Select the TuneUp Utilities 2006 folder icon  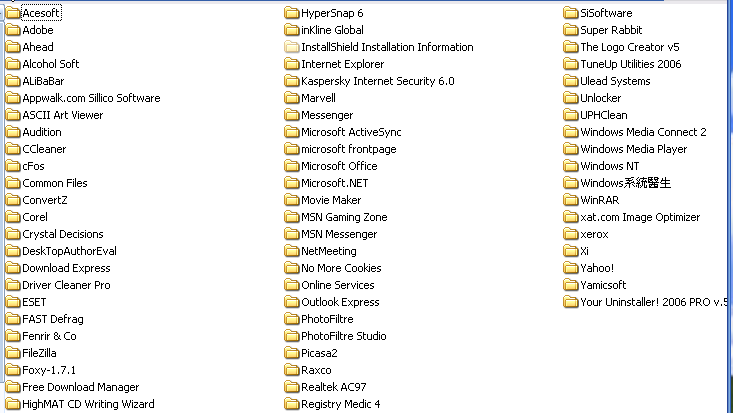[571, 64]
